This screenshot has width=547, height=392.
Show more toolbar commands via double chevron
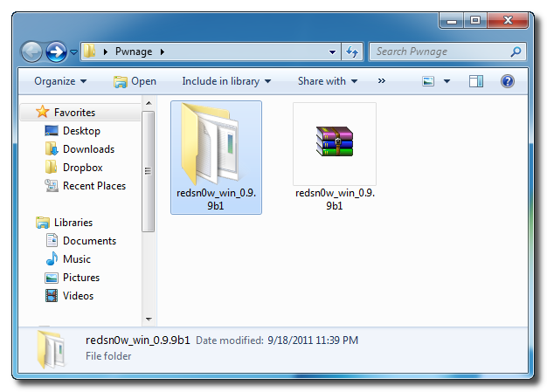click(x=382, y=81)
